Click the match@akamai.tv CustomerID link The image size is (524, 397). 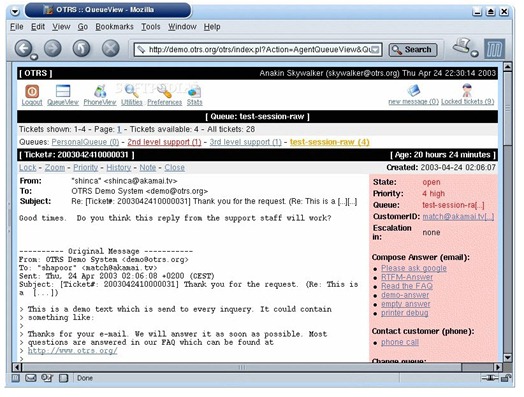click(x=458, y=217)
